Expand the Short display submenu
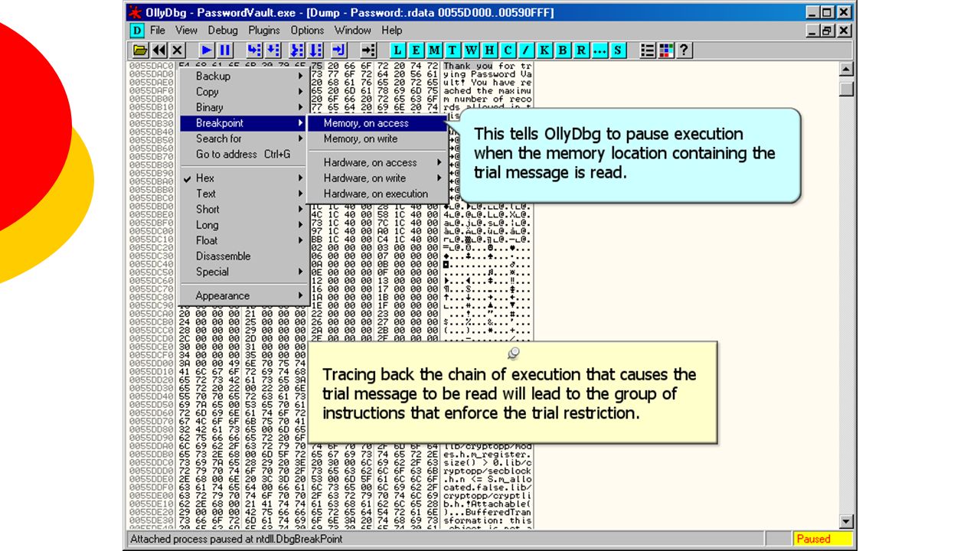 click(x=243, y=209)
